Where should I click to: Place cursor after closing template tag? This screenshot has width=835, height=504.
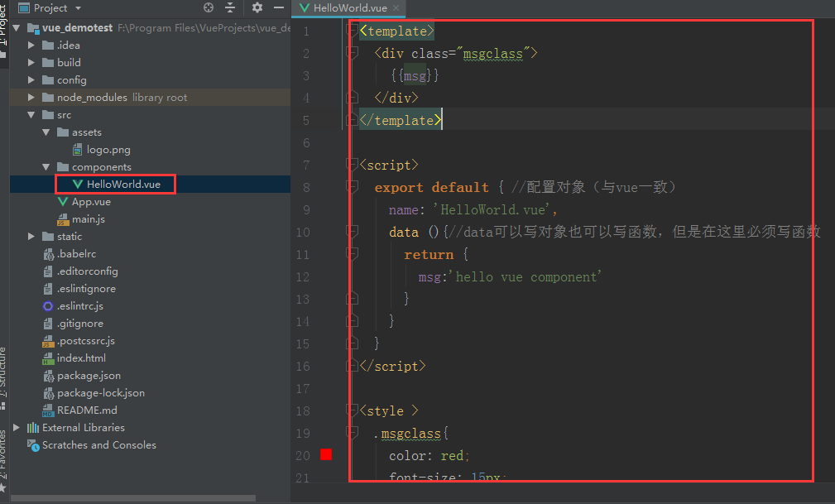pyautogui.click(x=443, y=120)
